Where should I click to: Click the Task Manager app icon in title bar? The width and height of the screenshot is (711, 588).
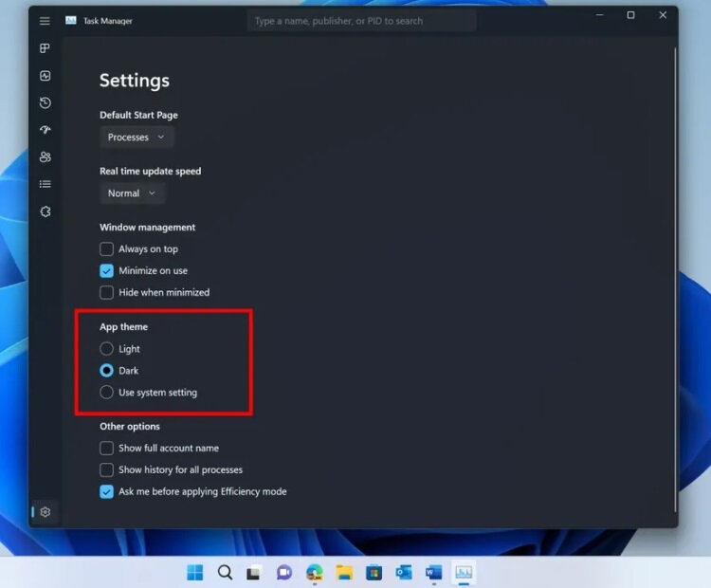click(71, 21)
